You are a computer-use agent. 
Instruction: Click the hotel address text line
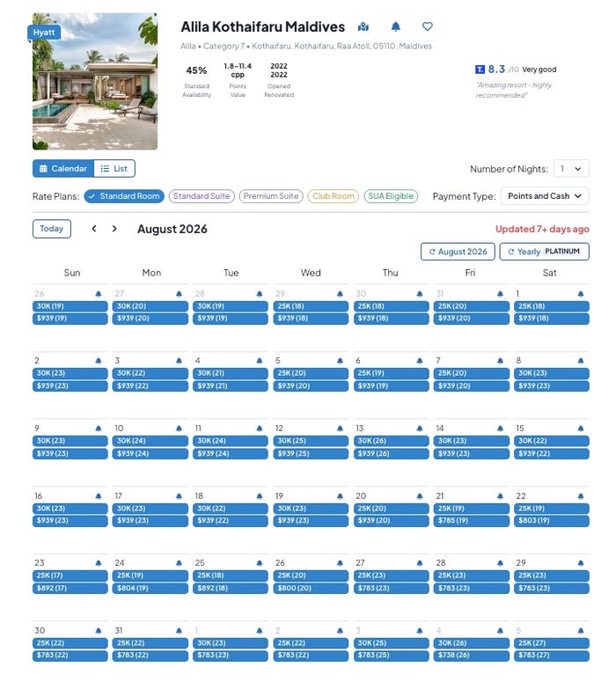306,46
